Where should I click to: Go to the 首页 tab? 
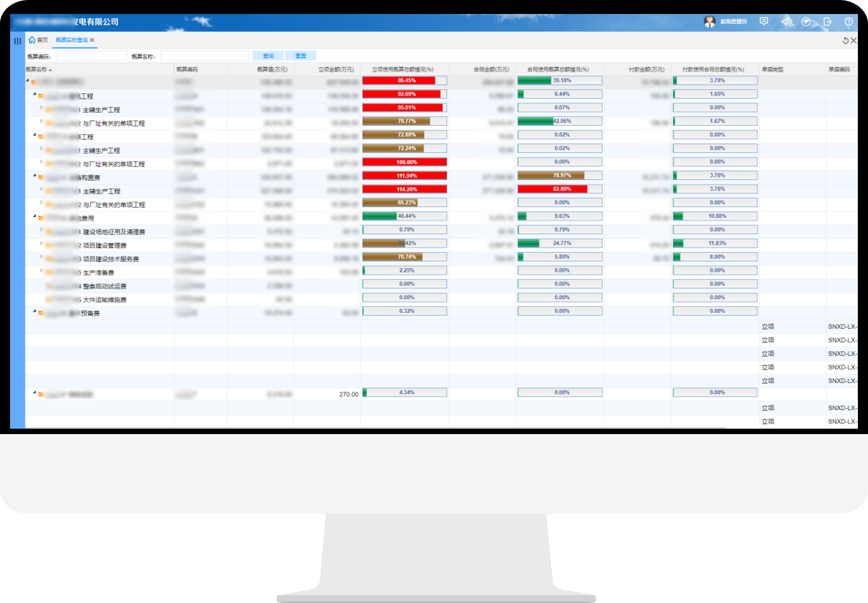42,40
